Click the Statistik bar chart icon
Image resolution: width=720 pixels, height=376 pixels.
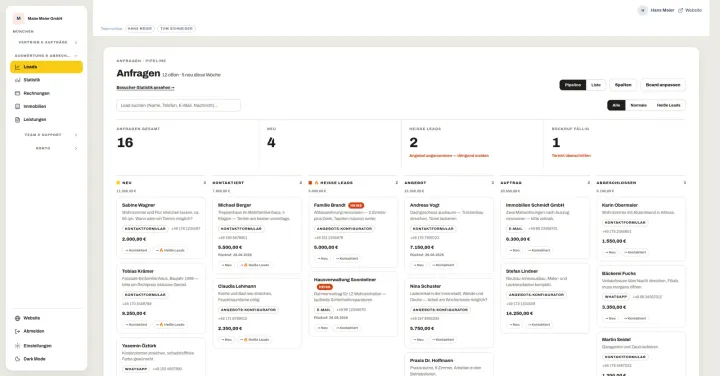tap(17, 80)
